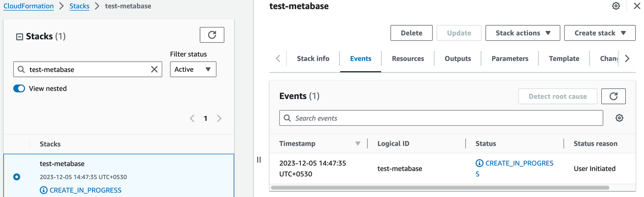This screenshot has height=197, width=644.
Task: Click the CREATE_IN_PROGRESS status under the stack
Action: coord(85,190)
